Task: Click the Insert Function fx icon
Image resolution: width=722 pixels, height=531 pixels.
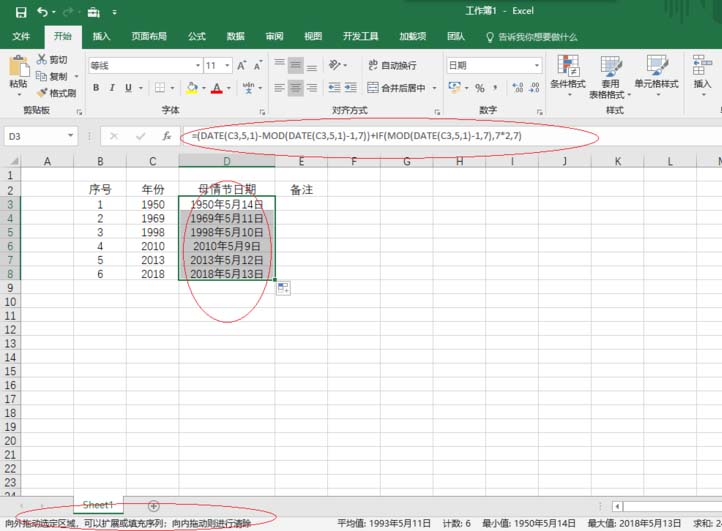Action: tap(167, 136)
